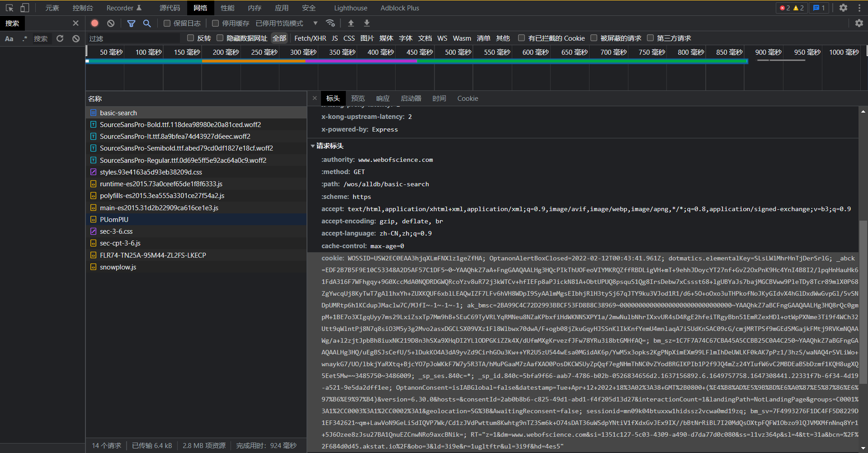Image resolution: width=868 pixels, height=453 pixels.
Task: Toggle the invert filter checkbox
Action: 190,38
